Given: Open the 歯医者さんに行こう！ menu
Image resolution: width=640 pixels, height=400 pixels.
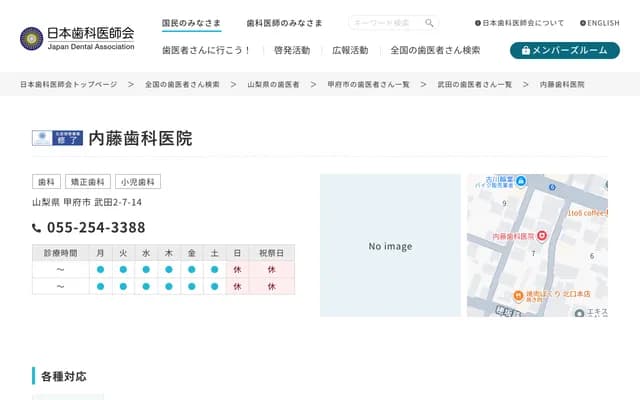Looking at the screenshot, I should click(206, 50).
